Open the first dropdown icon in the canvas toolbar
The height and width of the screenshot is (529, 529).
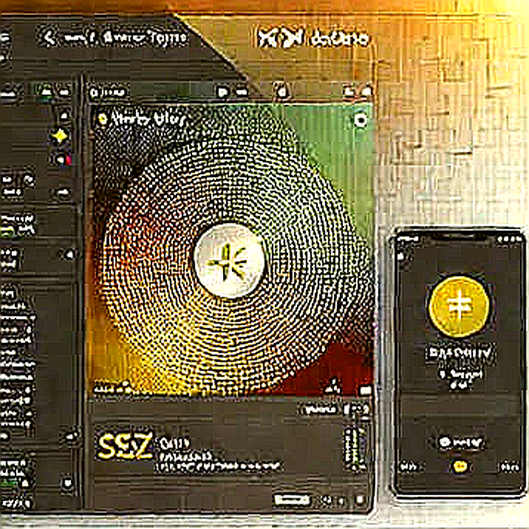pyautogui.click(x=222, y=92)
